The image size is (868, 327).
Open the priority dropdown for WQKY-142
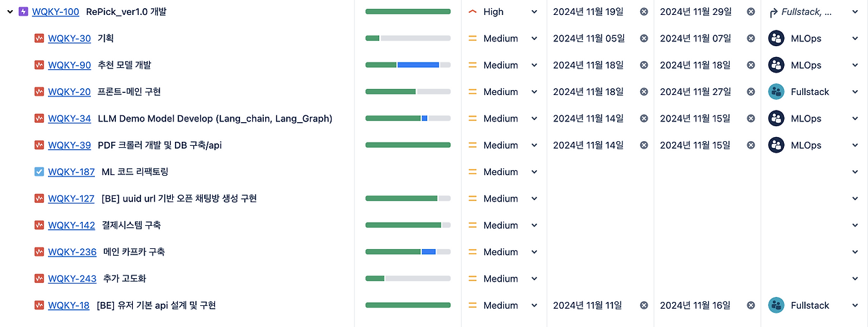click(534, 225)
